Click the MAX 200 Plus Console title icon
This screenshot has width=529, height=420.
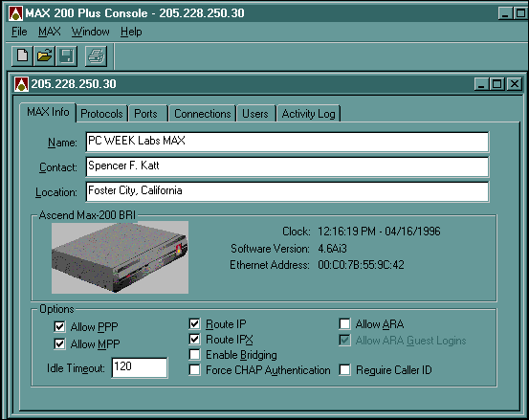[15, 13]
